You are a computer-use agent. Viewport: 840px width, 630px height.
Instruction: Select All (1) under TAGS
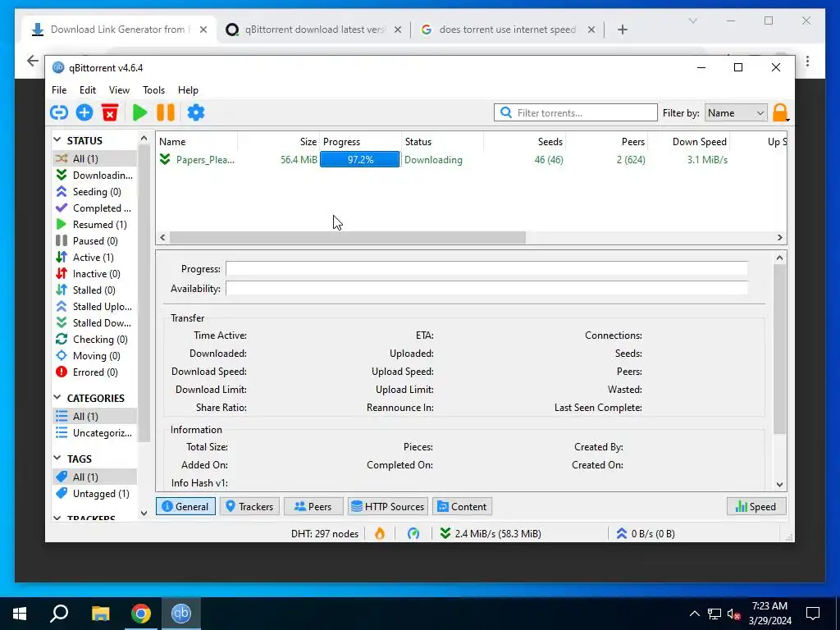95,477
